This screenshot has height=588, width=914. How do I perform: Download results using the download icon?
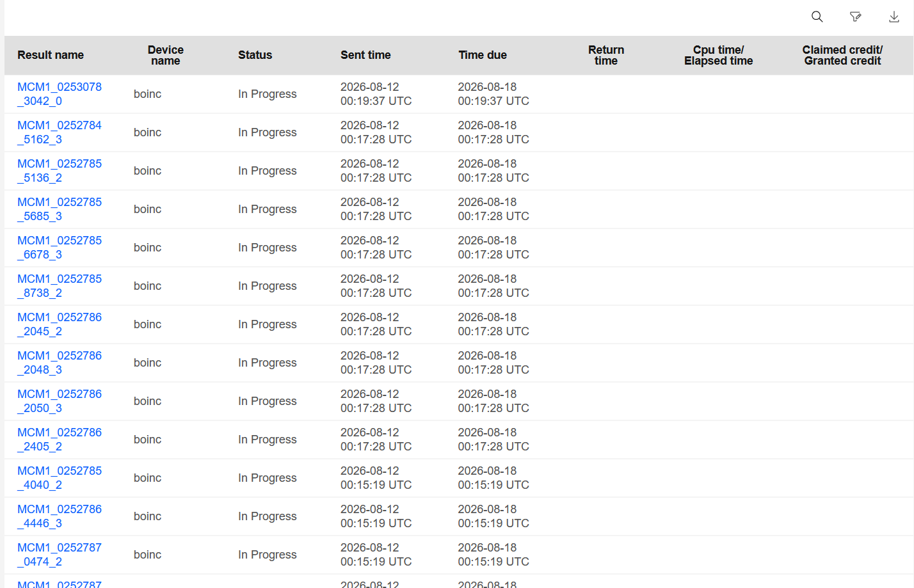[894, 17]
